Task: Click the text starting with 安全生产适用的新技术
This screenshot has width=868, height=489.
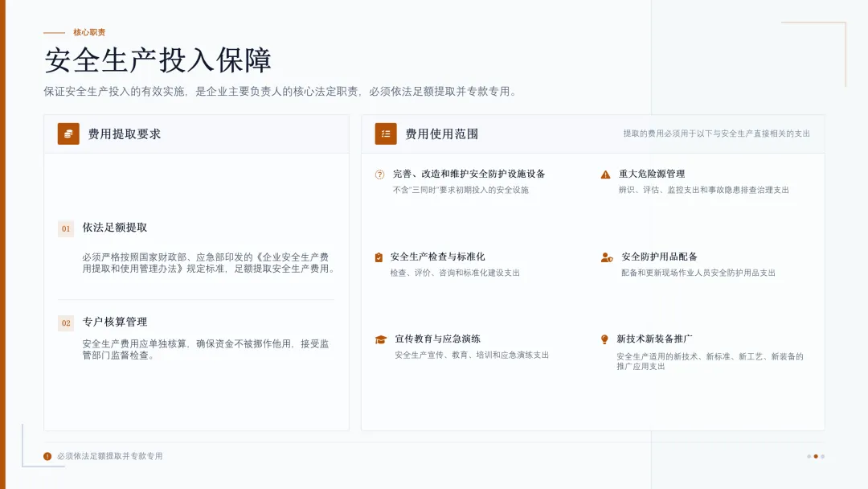Action: [710, 361]
